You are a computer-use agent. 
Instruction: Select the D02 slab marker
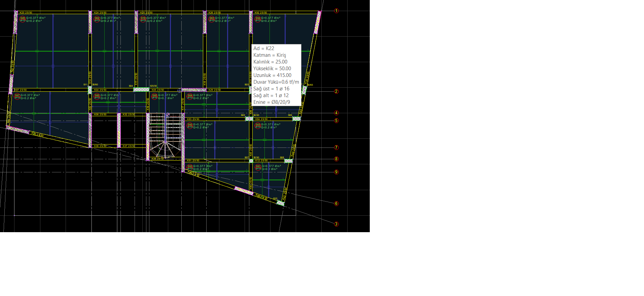pos(97,18)
